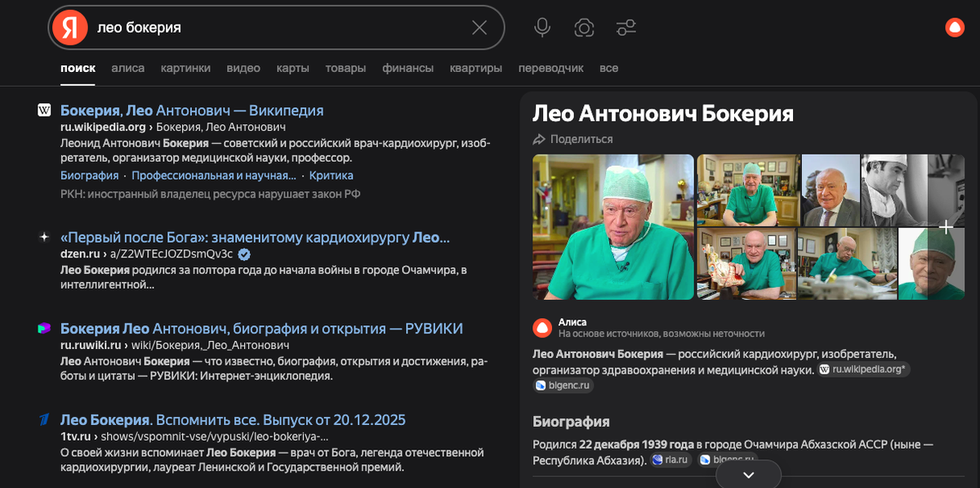This screenshot has width=980, height=488.
Task: Click the plus to see more photos
Action: (944, 226)
